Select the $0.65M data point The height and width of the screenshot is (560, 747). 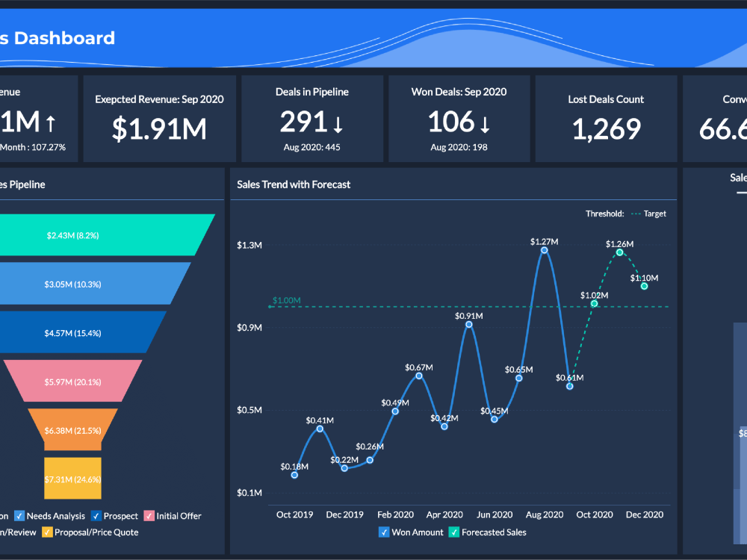[519, 378]
